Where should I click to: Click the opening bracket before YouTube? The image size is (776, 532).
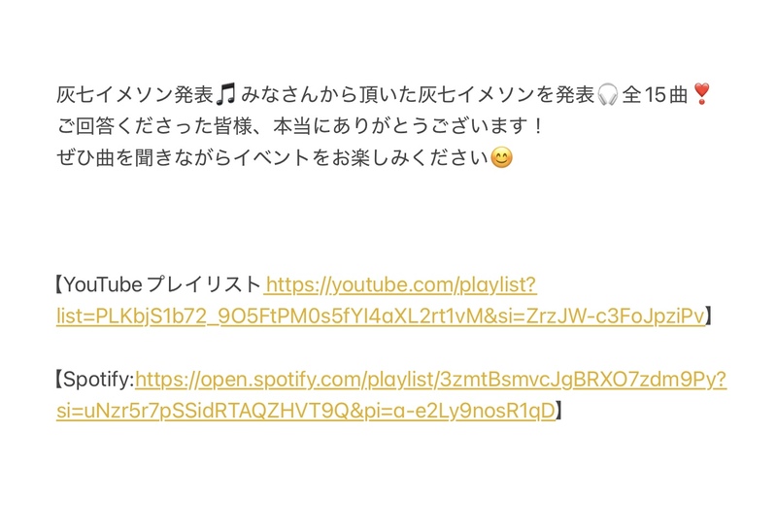tap(59, 285)
